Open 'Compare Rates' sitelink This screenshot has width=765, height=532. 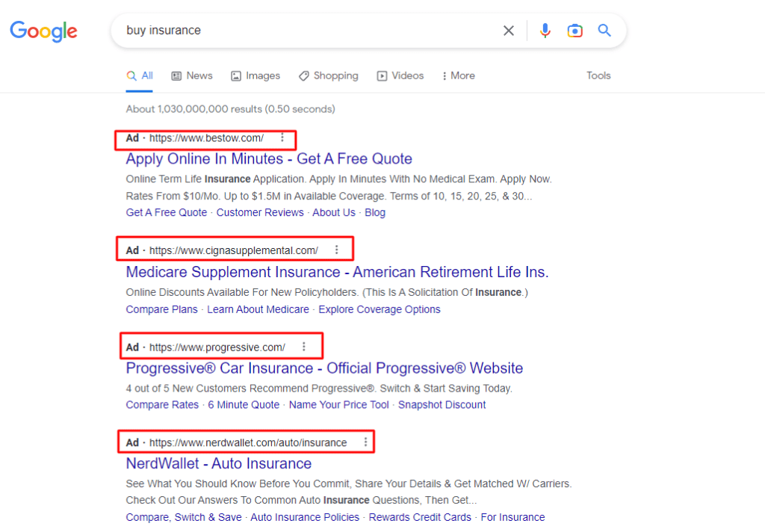point(162,405)
